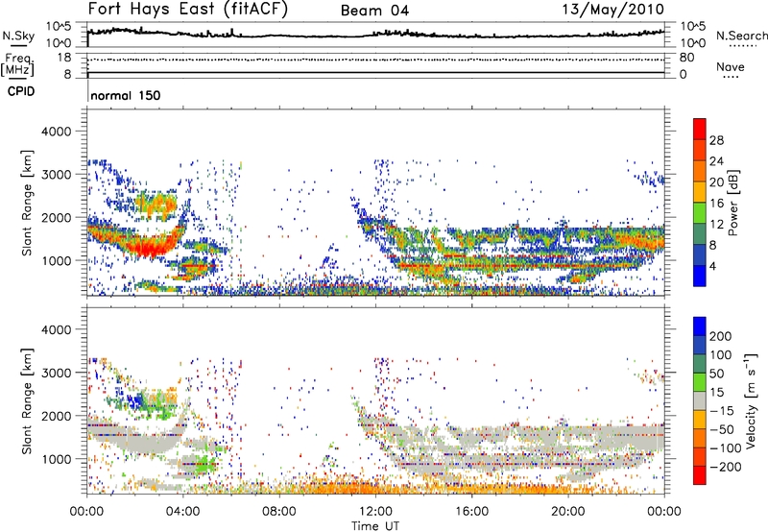Click the 'CPID' label
The width and height of the screenshot is (768, 532).
click(x=21, y=91)
